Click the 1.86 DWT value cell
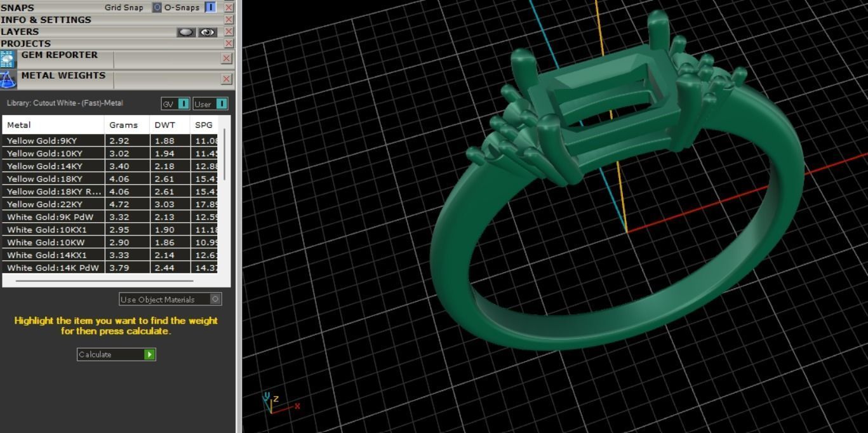The image size is (868, 433). point(170,242)
